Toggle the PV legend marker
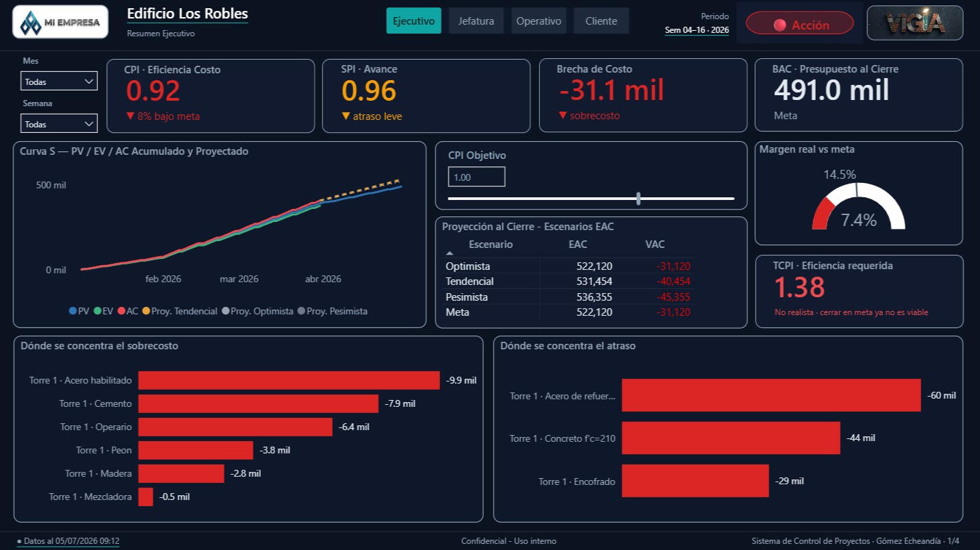 tap(73, 311)
